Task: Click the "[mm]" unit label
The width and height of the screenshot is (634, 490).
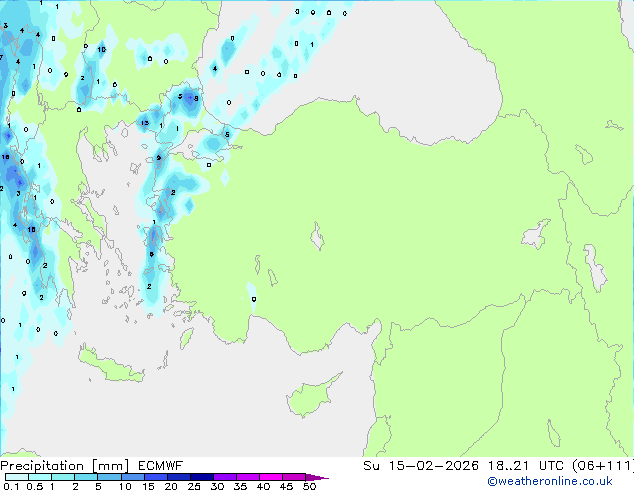Action: coord(110,466)
